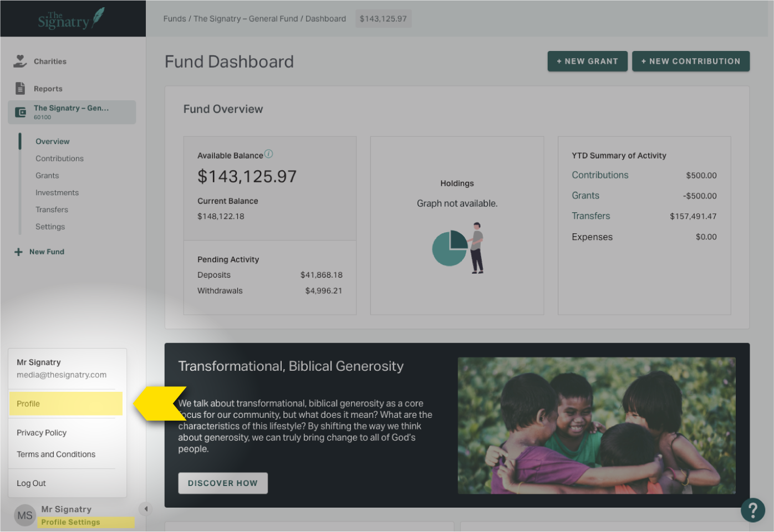Click Profile Settings under Mr Signatry
Viewport: 774px width, 532px height.
[x=70, y=522]
